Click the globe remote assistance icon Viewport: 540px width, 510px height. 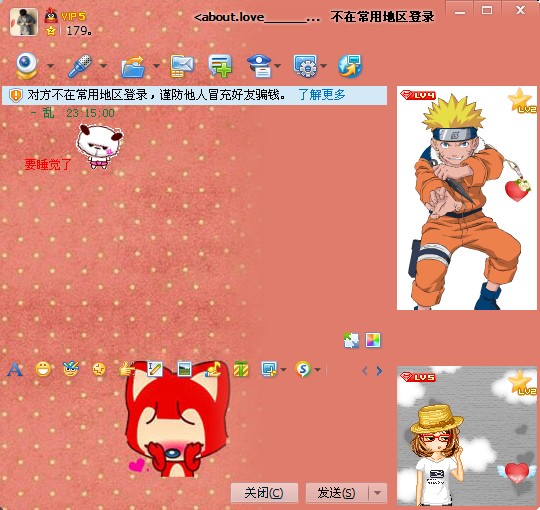[350, 66]
